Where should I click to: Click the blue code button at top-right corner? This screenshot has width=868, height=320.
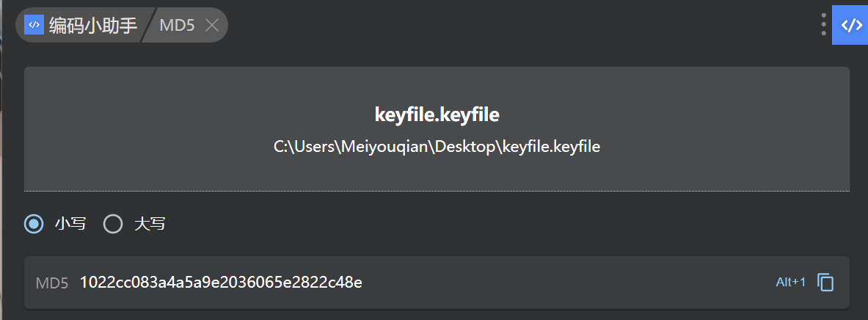(850, 25)
